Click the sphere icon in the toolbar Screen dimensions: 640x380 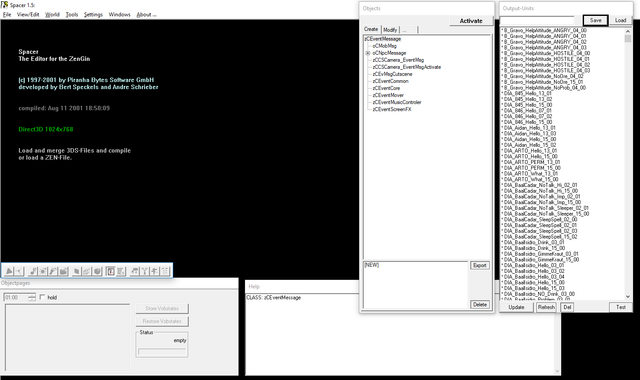point(97,271)
